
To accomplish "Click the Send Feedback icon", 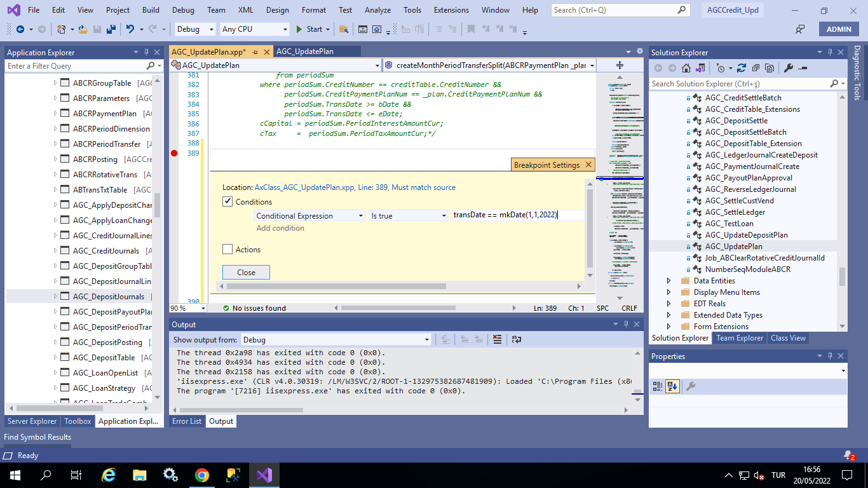I will click(x=800, y=29).
